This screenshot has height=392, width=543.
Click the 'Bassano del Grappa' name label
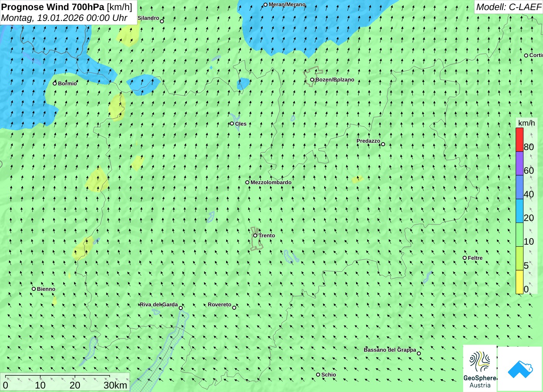(x=390, y=350)
